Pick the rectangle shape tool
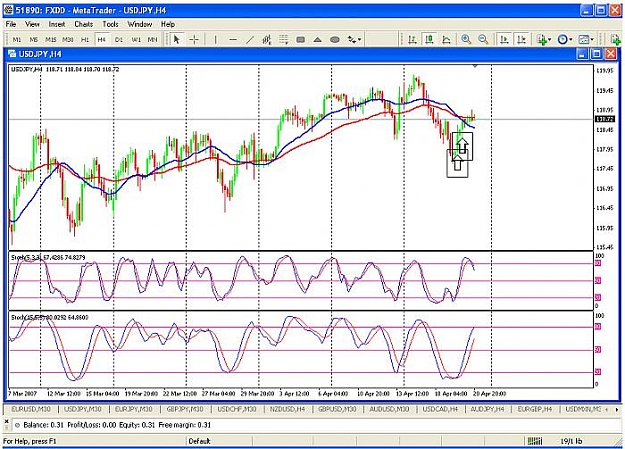 301,39
